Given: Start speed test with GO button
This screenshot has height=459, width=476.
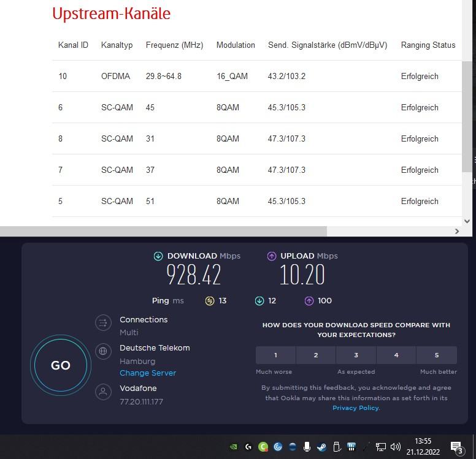Looking at the screenshot, I should [x=61, y=365].
